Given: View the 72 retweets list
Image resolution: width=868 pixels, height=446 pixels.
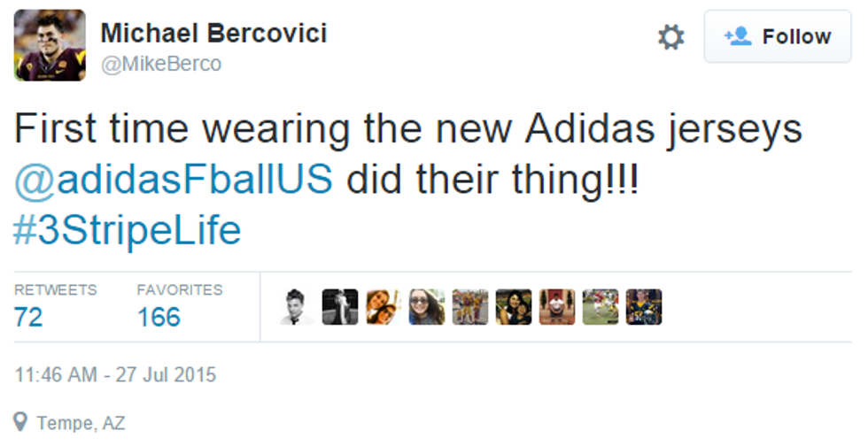Looking at the screenshot, I should pos(29,316).
